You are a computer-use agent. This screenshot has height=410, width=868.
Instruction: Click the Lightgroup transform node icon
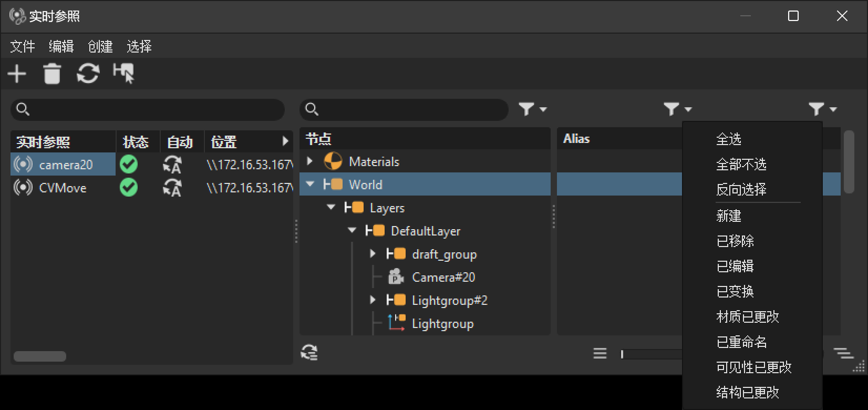(x=396, y=323)
